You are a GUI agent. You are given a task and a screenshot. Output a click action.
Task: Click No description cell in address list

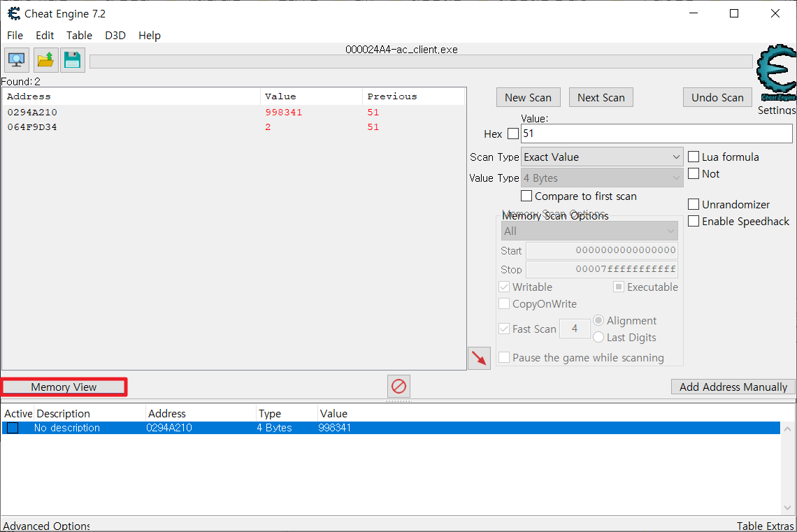[x=67, y=428]
